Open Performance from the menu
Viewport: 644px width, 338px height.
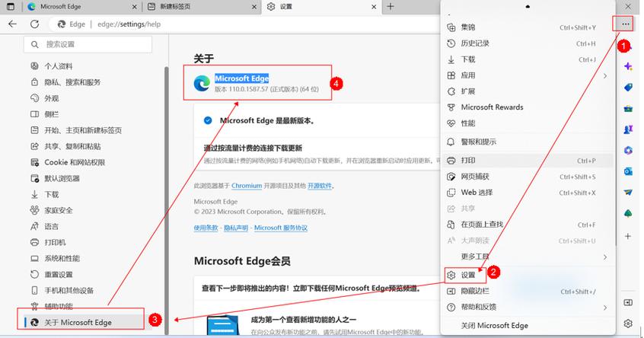pos(528,123)
